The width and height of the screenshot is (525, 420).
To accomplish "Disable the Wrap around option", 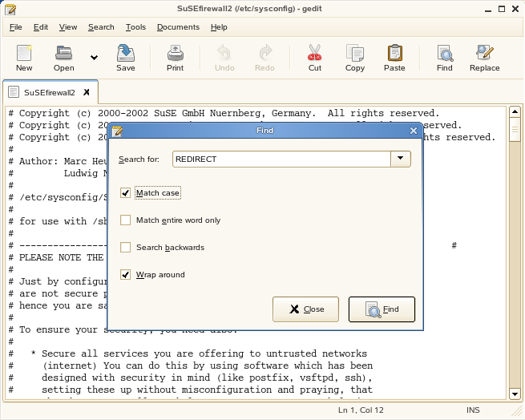I will [126, 275].
